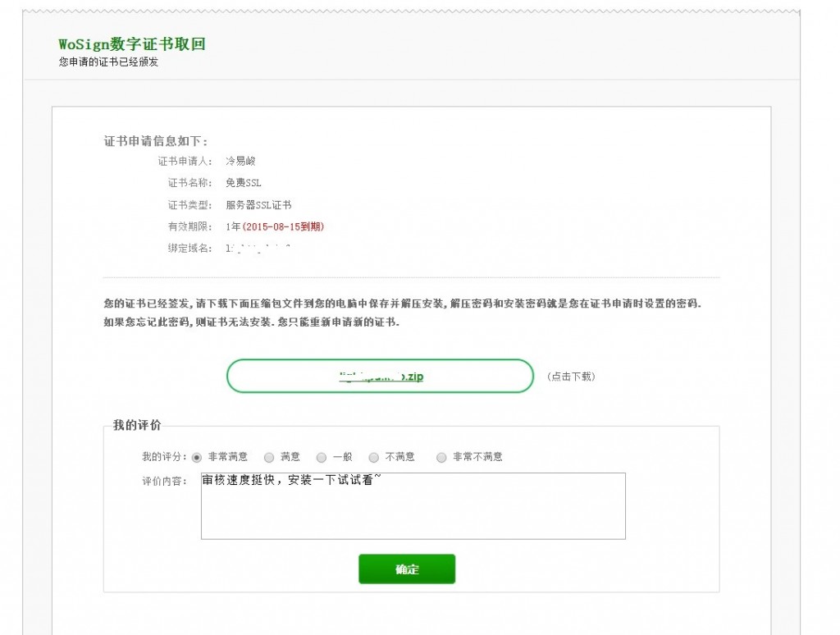
Task: Click the red expiry date 2015-08-15到期
Action: [x=283, y=226]
